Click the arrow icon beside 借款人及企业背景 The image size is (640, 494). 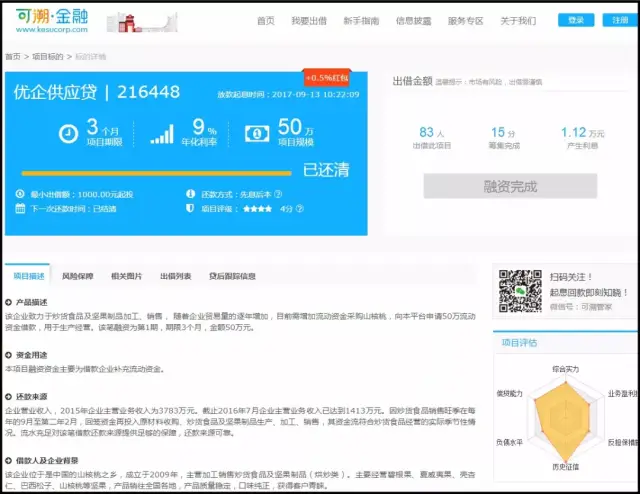point(9,460)
